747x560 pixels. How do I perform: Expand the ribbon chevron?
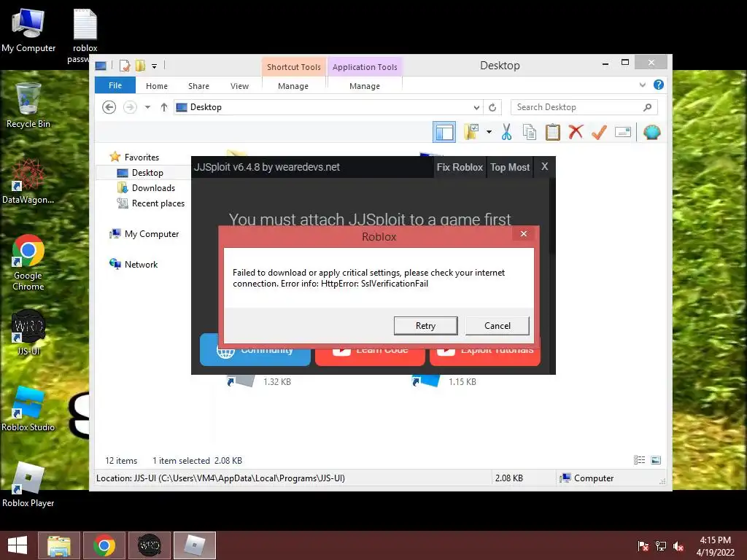pyautogui.click(x=643, y=85)
